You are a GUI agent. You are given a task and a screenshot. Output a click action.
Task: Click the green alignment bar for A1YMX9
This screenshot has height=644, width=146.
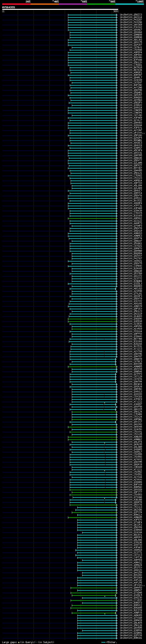coord(95,329)
